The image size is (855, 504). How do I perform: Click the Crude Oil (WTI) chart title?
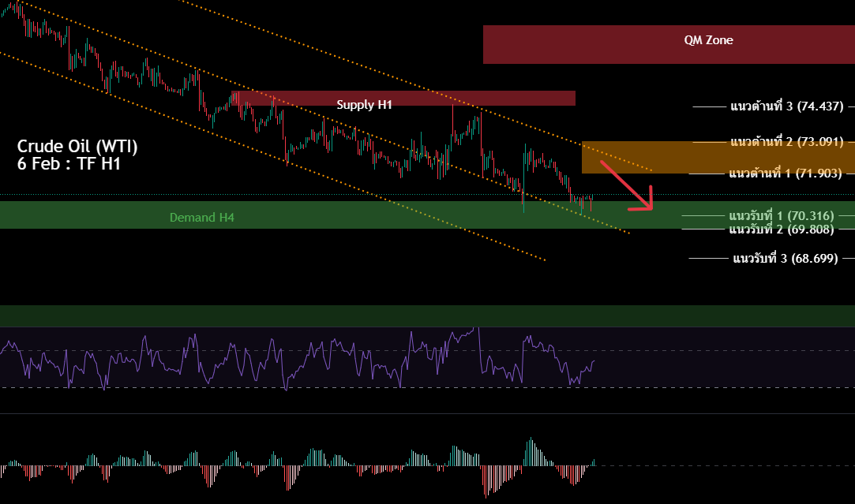pos(77,146)
